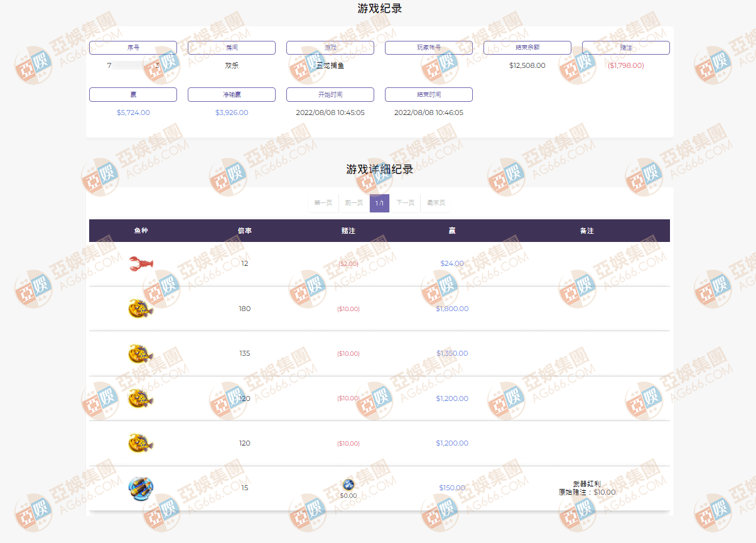This screenshot has width=756, height=543.
Task: Click the 开始时间 field label box
Action: tap(330, 94)
